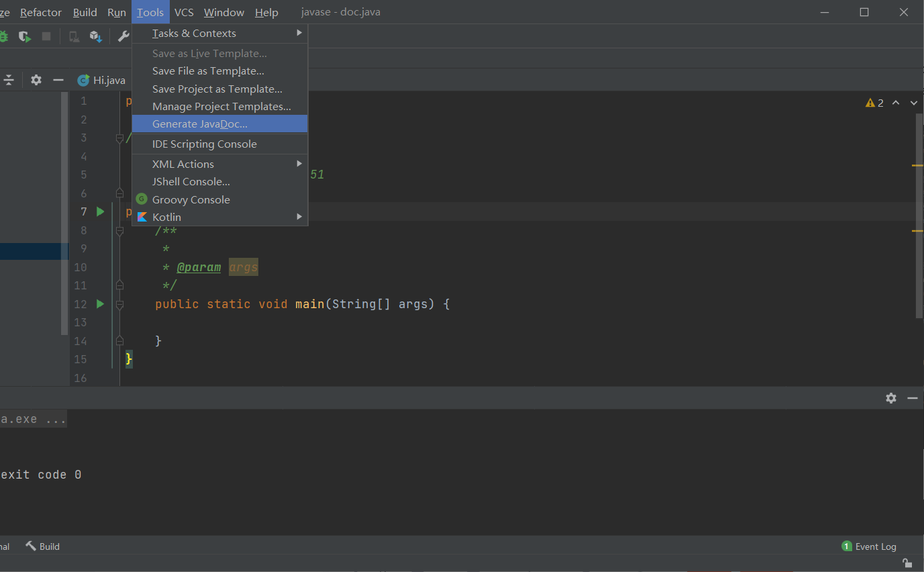Click Build hammer icon in bottom bar
Viewport: 924px width, 572px height.
(31, 546)
